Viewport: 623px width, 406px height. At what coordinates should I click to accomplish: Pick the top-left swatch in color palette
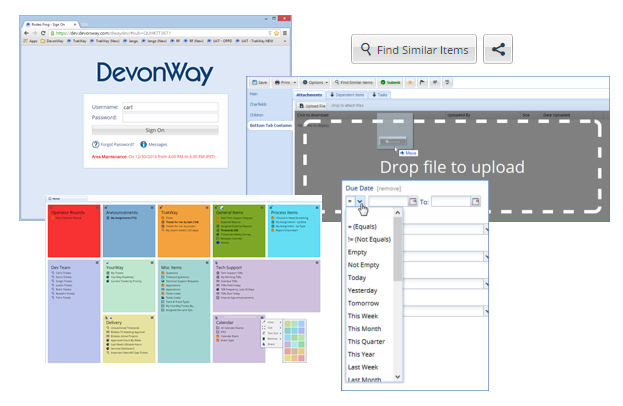(x=288, y=324)
